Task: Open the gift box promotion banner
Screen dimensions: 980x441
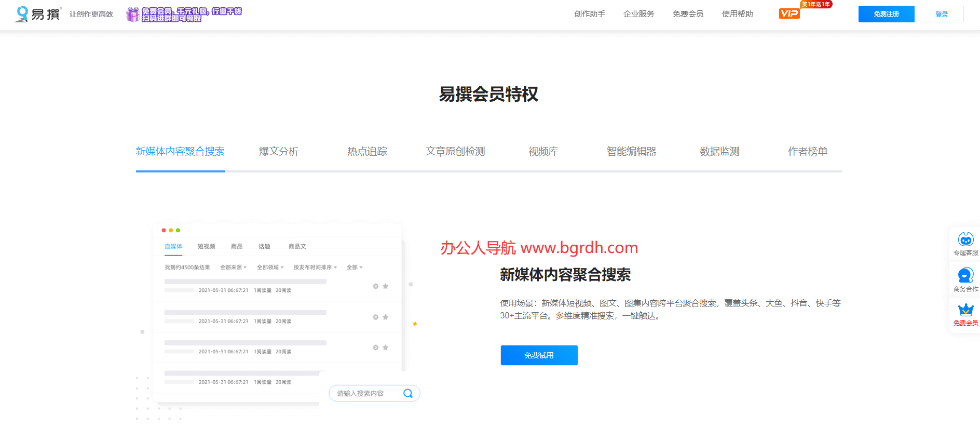Action: point(184,15)
